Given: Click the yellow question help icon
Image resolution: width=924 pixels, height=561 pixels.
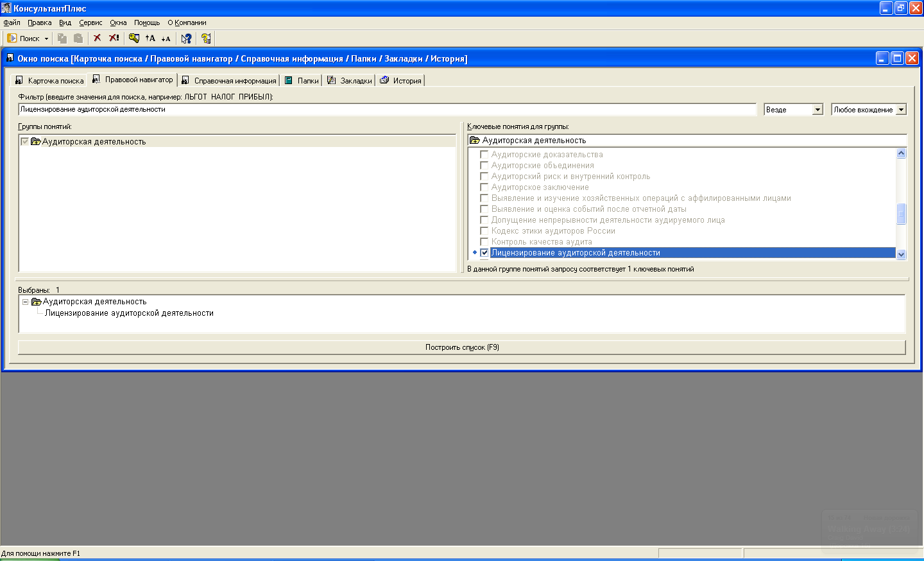Looking at the screenshot, I should coord(206,39).
